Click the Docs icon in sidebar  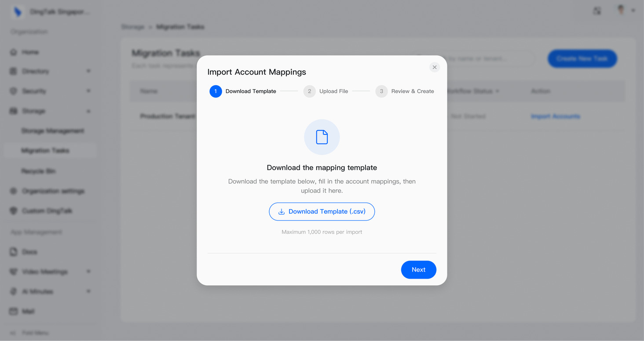(14, 252)
